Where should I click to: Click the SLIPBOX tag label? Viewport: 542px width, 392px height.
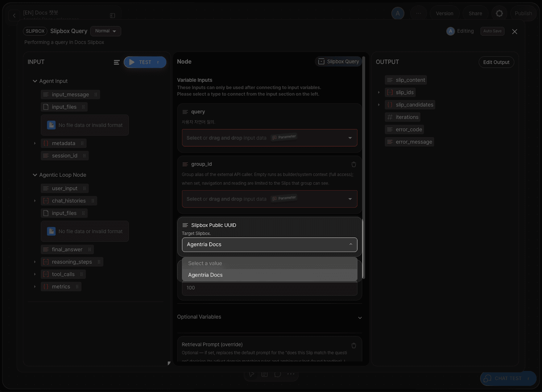35,31
